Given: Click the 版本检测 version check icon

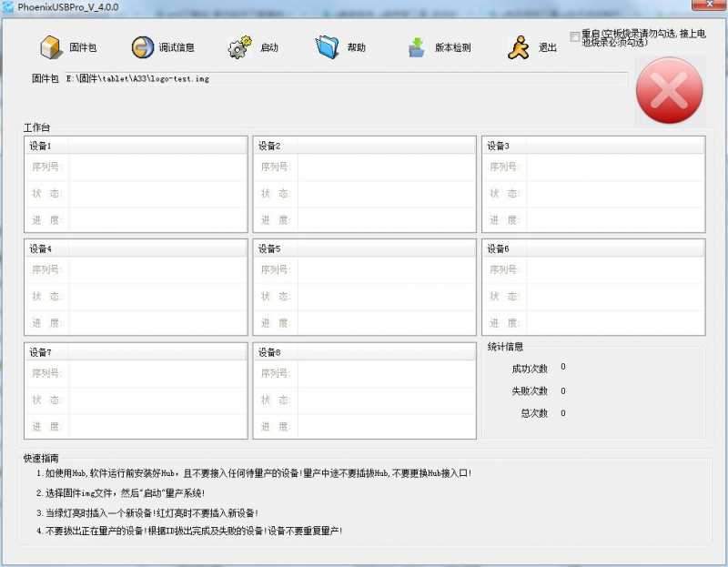Looking at the screenshot, I should click(x=417, y=47).
